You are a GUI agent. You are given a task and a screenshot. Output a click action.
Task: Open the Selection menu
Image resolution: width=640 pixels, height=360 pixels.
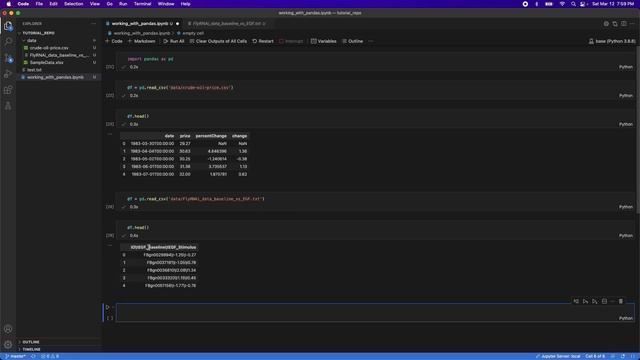pos(73,4)
